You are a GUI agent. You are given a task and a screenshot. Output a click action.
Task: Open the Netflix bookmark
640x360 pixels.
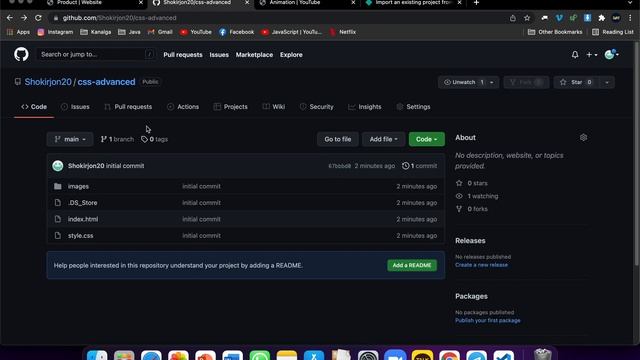(x=343, y=32)
